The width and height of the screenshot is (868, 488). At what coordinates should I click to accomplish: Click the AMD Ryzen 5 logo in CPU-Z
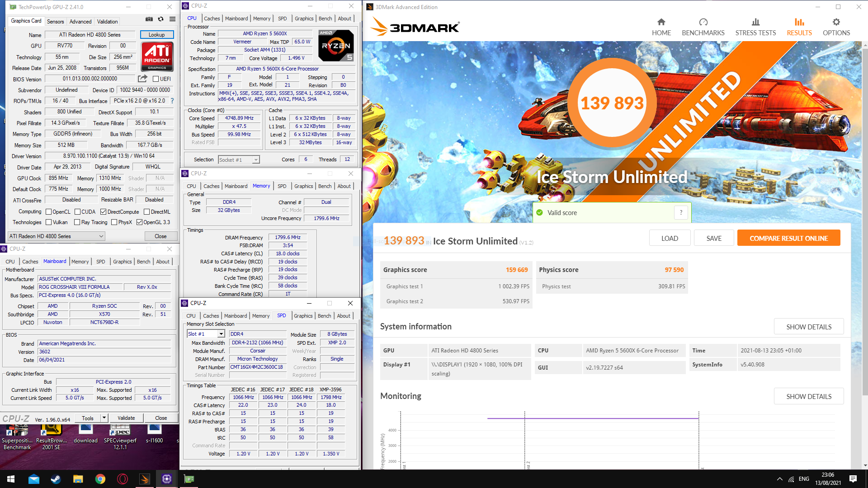(336, 45)
